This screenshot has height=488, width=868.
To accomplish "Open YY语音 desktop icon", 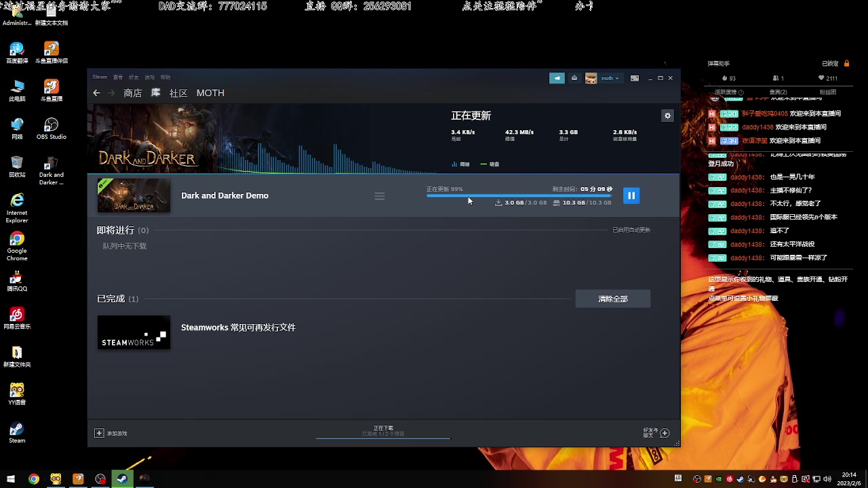I will 17,394.
